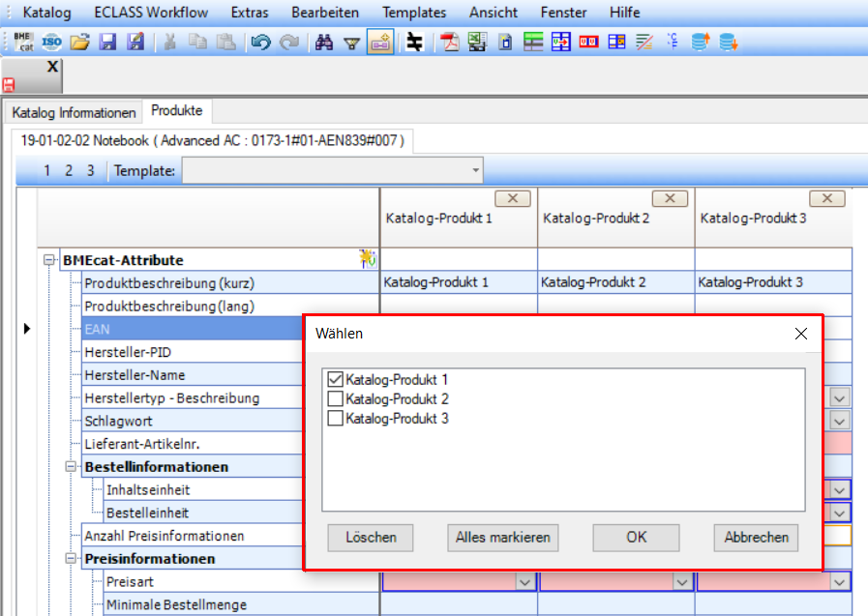Click the BMEcat toolbar icon
The image size is (868, 616).
click(x=23, y=42)
